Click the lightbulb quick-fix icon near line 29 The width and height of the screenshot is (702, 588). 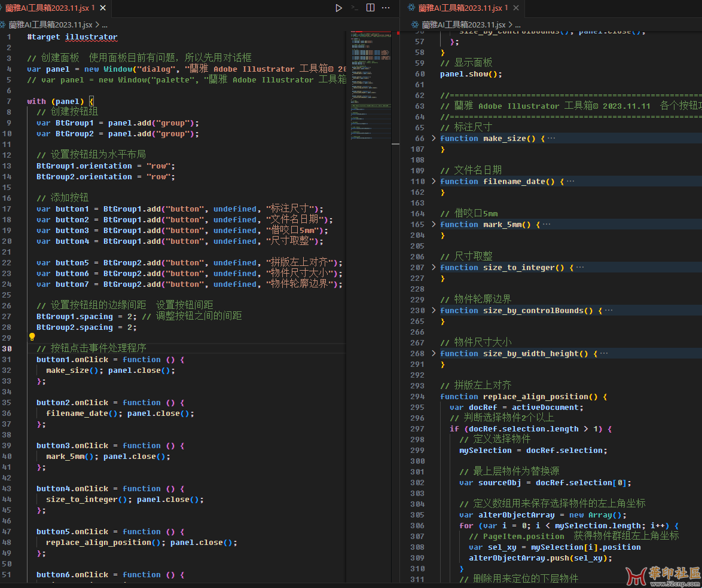pos(32,336)
